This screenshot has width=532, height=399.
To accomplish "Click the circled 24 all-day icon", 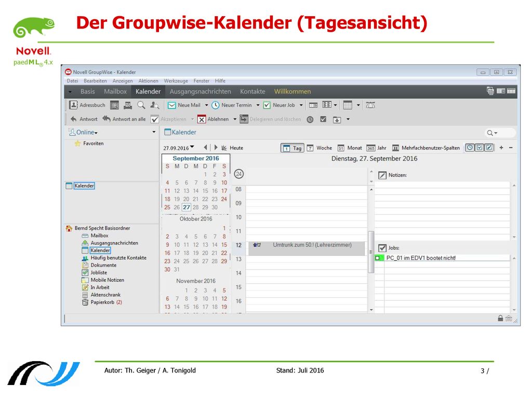I will click(239, 174).
